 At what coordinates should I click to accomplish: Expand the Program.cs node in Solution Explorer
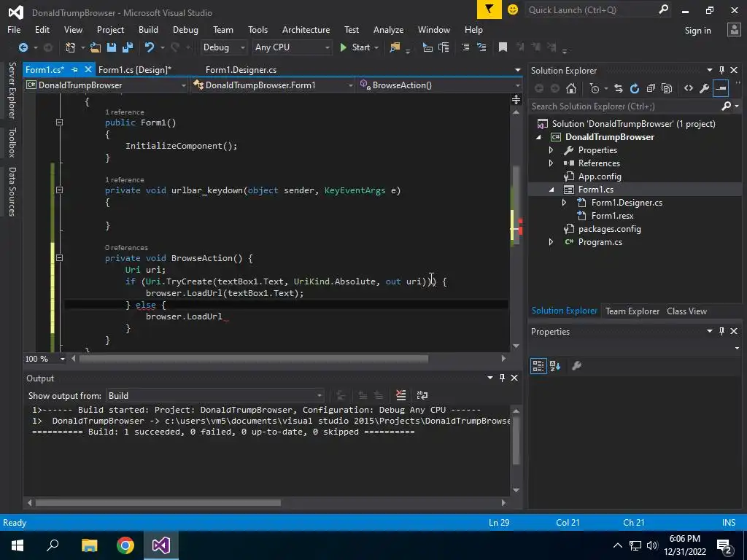(551, 242)
